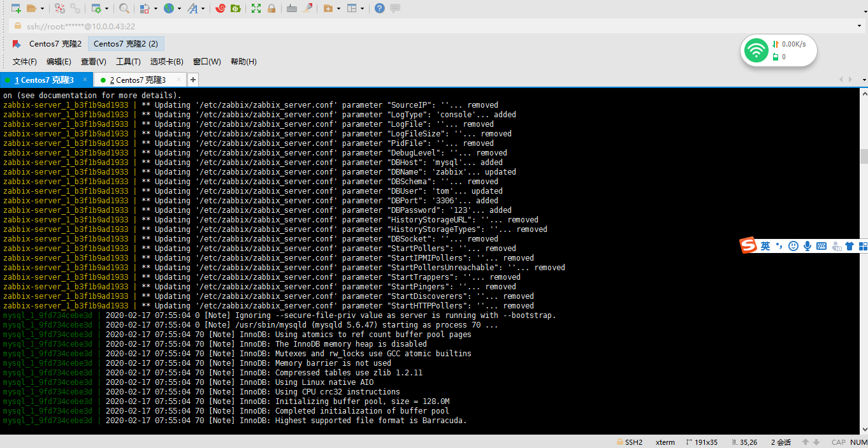Click the SSH2 status bar entry
868x448 pixels.
[x=630, y=442]
